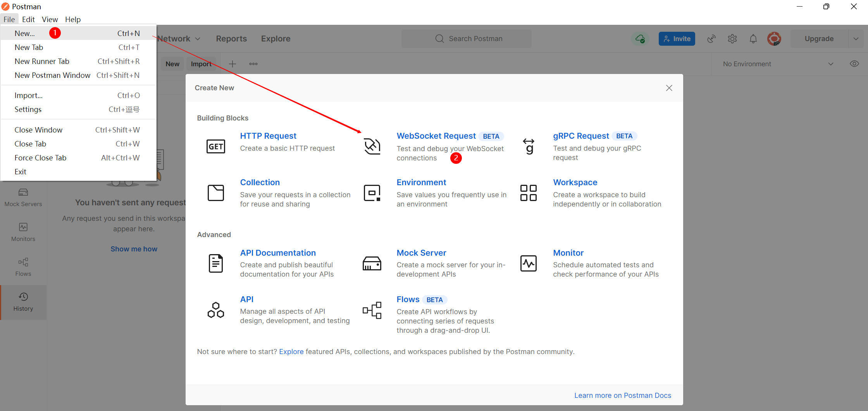Click the Search Postman magnifier icon
This screenshot has height=411, width=868.
[439, 39]
